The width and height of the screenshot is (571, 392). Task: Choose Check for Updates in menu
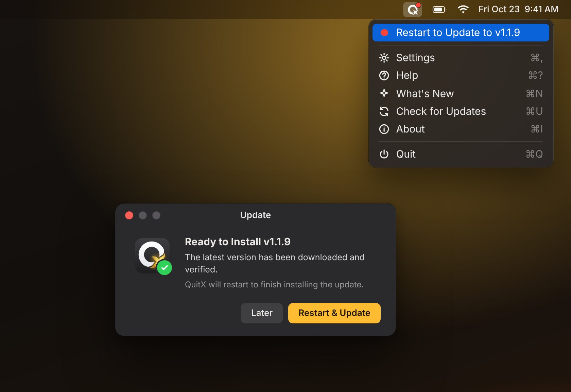(461, 111)
